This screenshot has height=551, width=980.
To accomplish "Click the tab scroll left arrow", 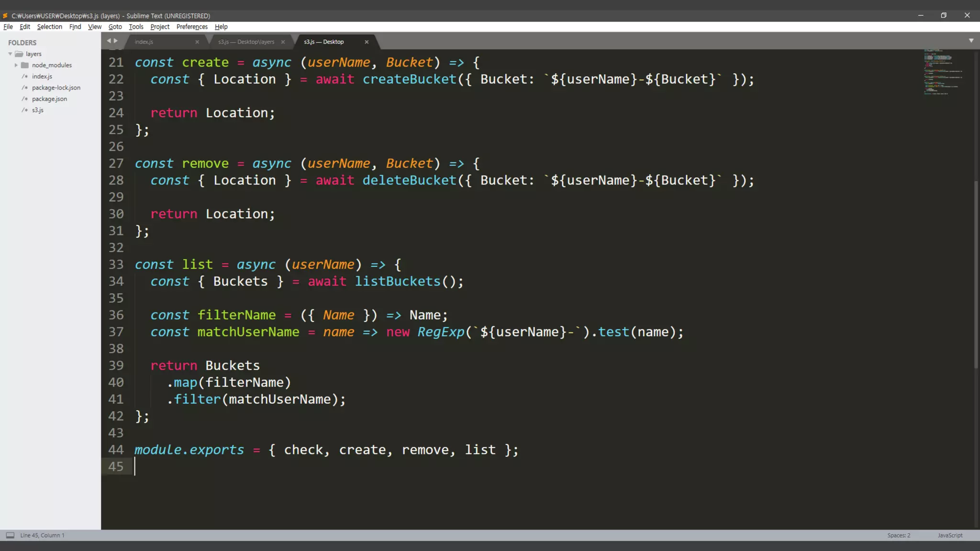I will click(x=109, y=41).
